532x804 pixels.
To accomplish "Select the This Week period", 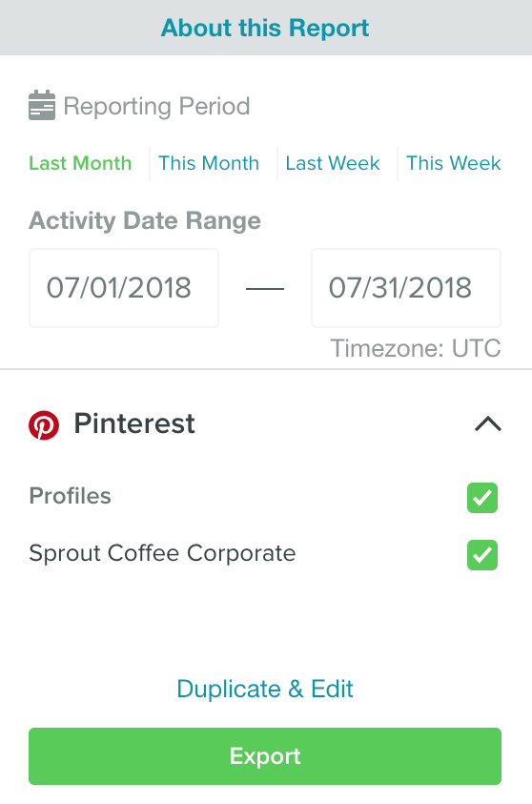I will pos(454,163).
